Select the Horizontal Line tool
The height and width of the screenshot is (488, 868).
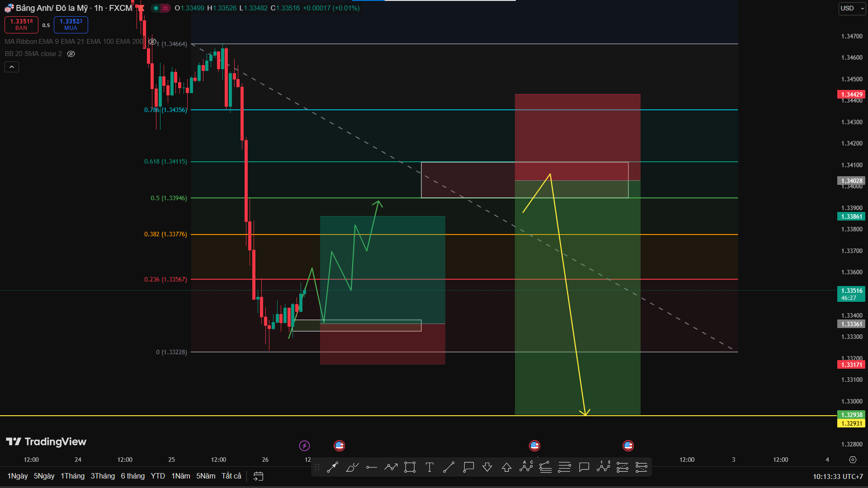(371, 467)
